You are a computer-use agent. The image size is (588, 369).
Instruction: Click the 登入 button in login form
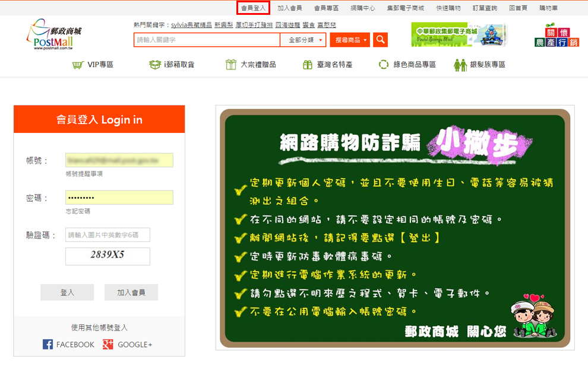pyautogui.click(x=67, y=292)
